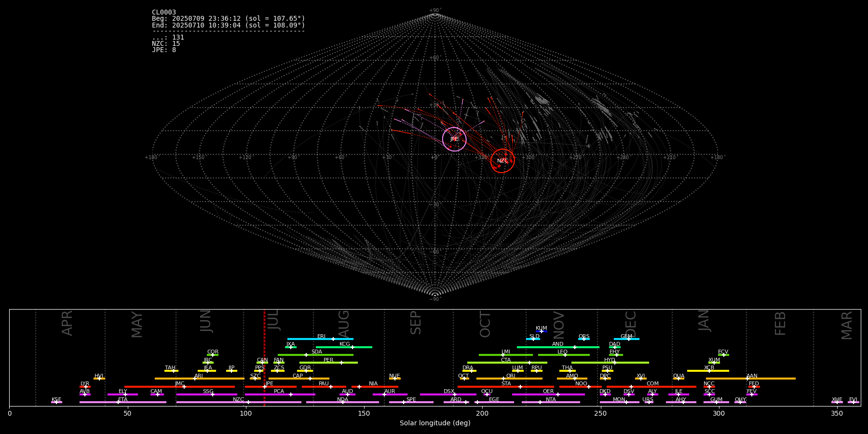Viewport: 868px width, 434px height.
Task: Select the PER shower bar in timeline
Action: (328, 363)
